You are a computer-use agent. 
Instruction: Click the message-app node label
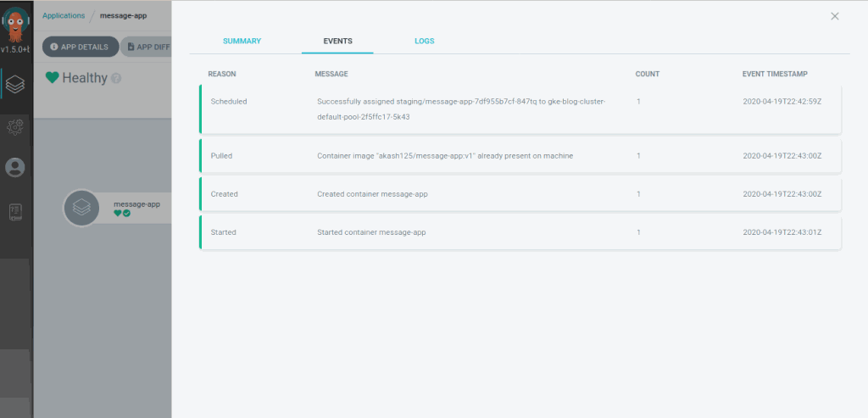(136, 204)
